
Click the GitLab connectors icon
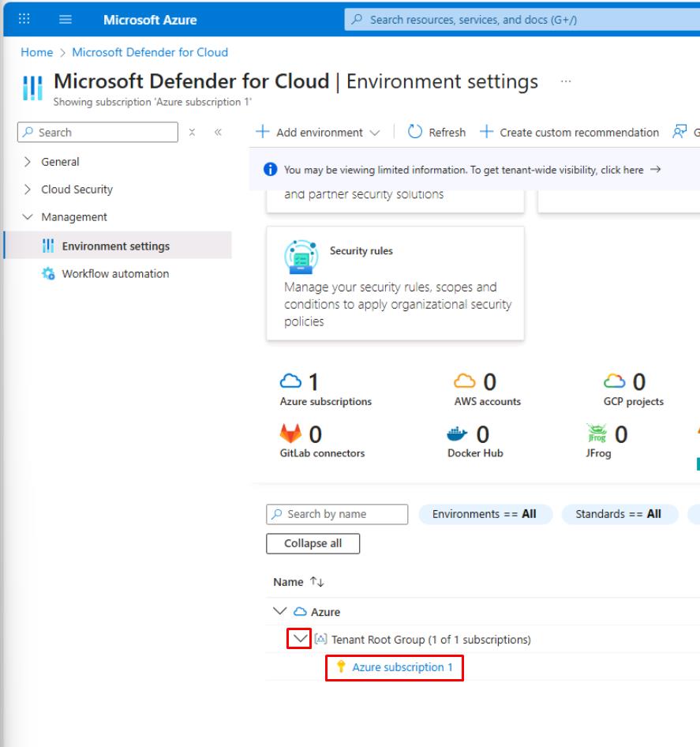coord(290,434)
